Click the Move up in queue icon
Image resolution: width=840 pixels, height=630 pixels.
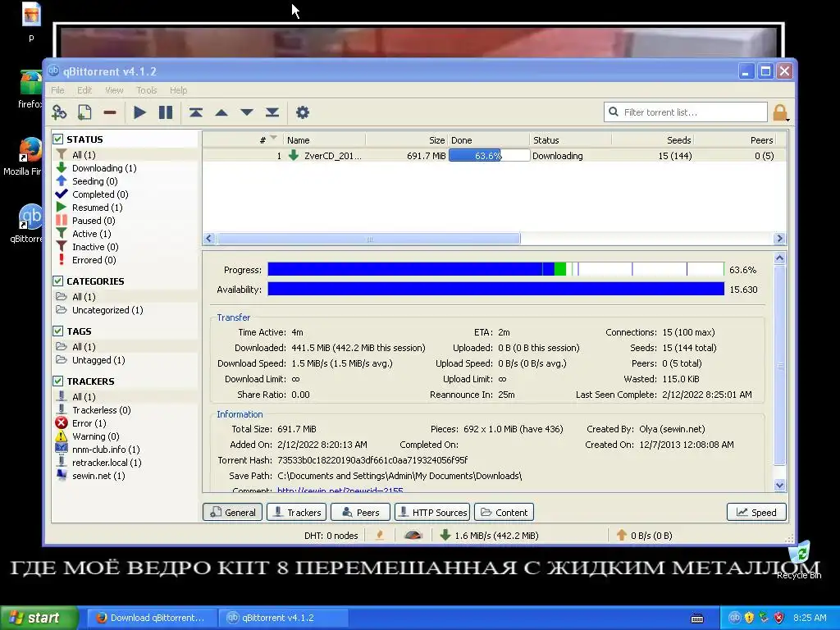(x=221, y=112)
